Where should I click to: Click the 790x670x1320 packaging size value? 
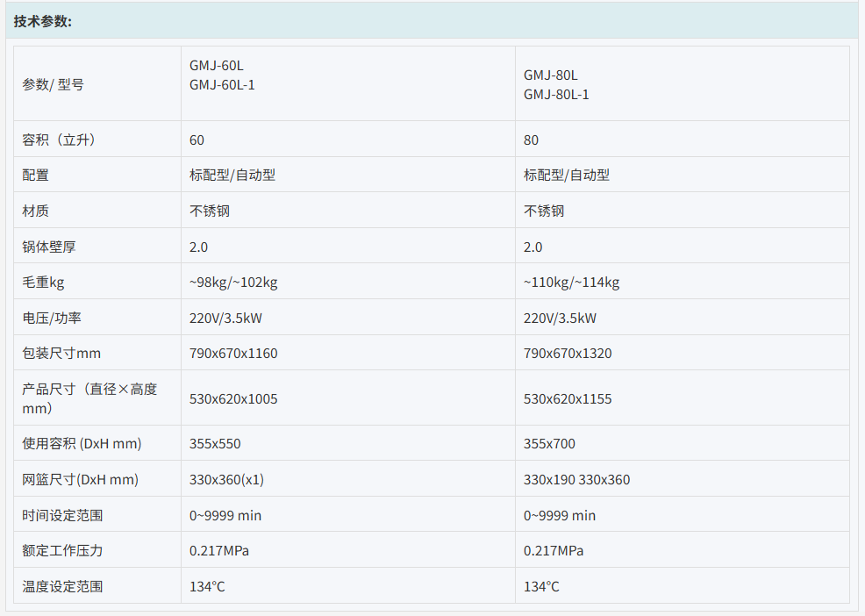tap(568, 354)
